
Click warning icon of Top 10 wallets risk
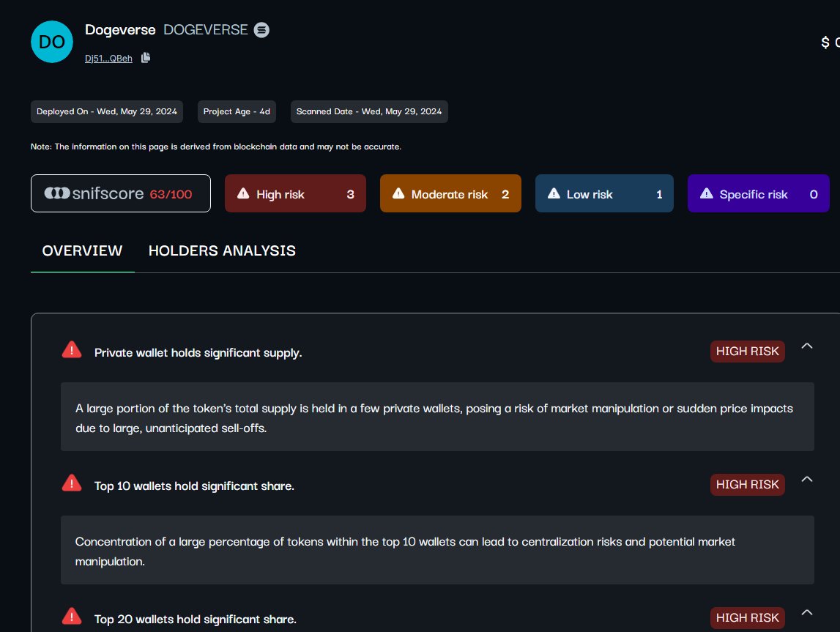[72, 483]
